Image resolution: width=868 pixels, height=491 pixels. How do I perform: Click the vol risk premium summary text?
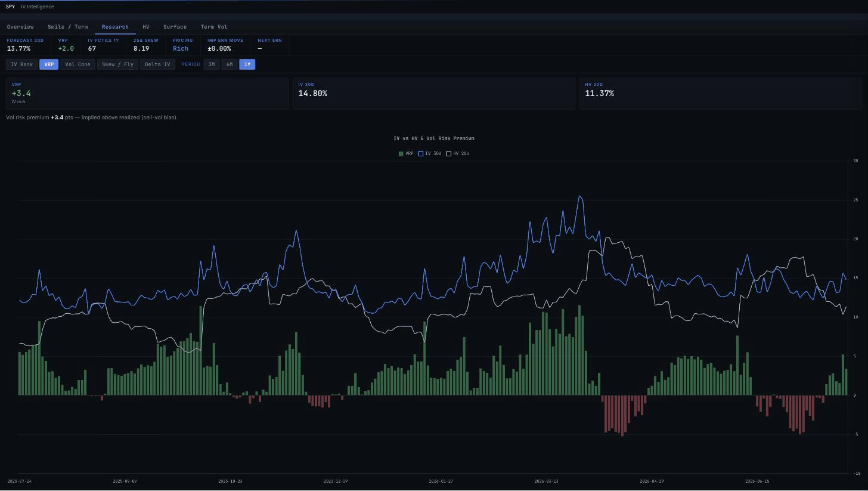(x=92, y=118)
